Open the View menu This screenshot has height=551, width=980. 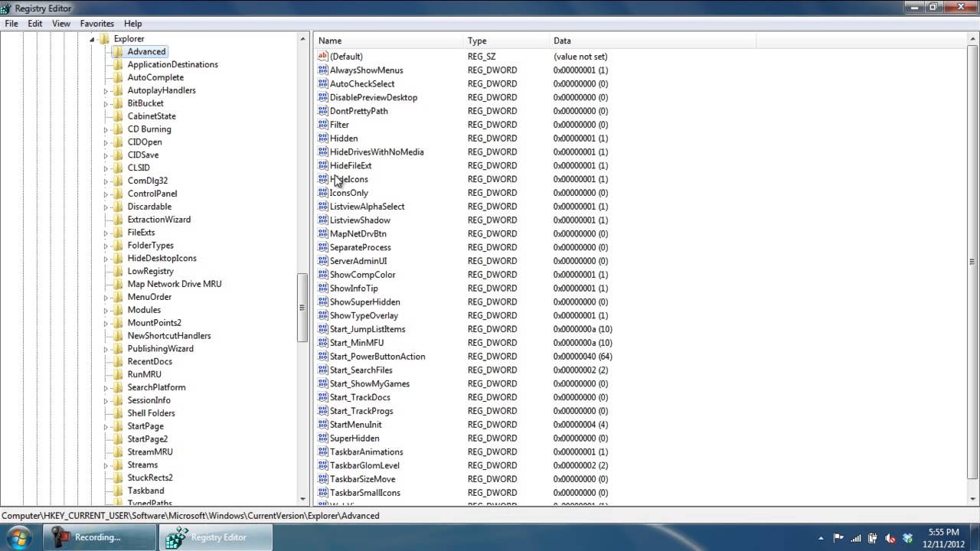[61, 24]
